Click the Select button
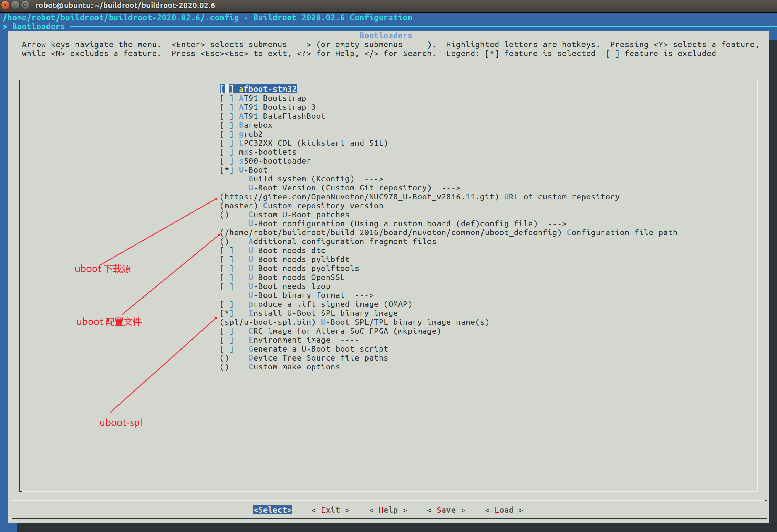The image size is (777, 532). point(272,510)
